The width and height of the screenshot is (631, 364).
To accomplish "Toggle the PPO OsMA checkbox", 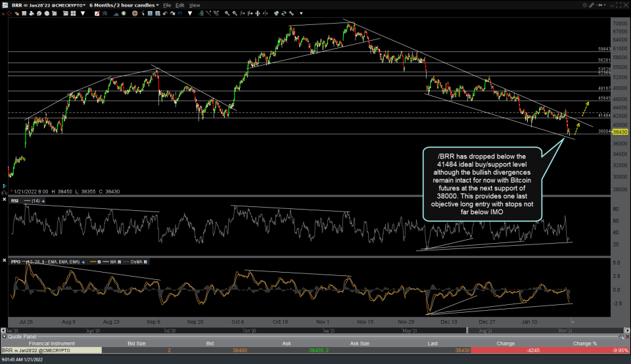I will pyautogui.click(x=145, y=262).
